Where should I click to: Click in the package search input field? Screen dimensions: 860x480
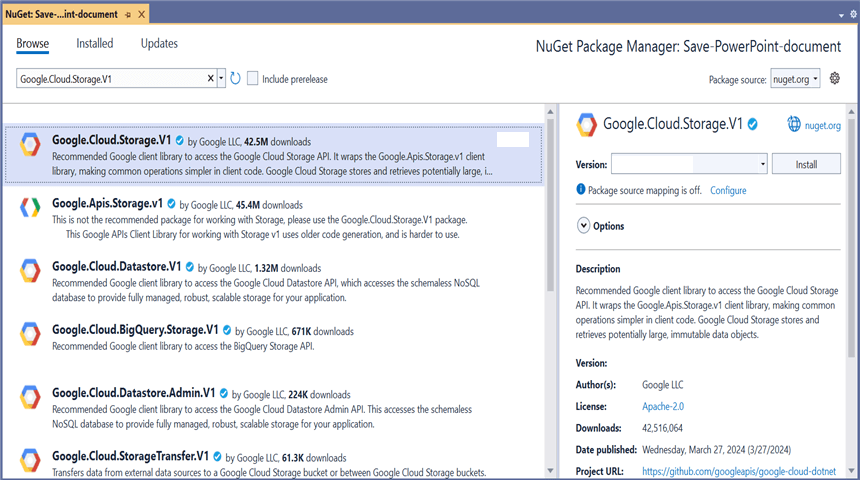tap(110, 78)
